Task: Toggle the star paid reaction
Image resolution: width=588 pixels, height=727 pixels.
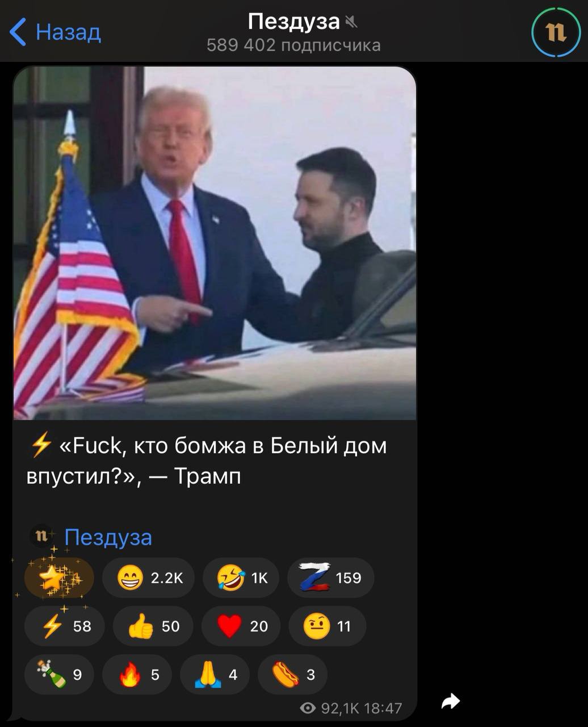Action: 59,578
